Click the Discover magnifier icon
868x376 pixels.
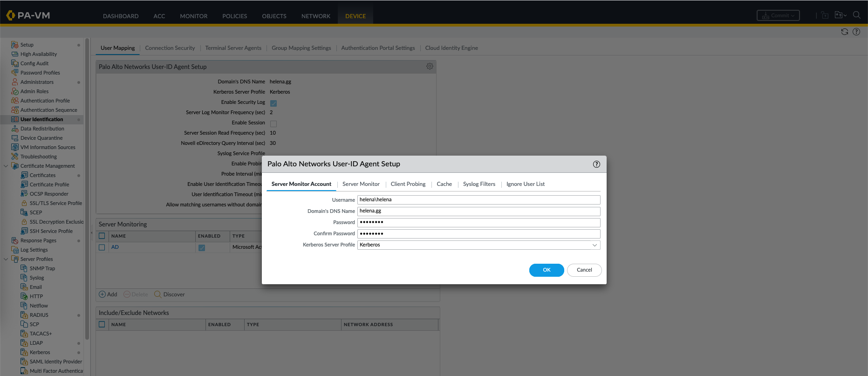158,294
